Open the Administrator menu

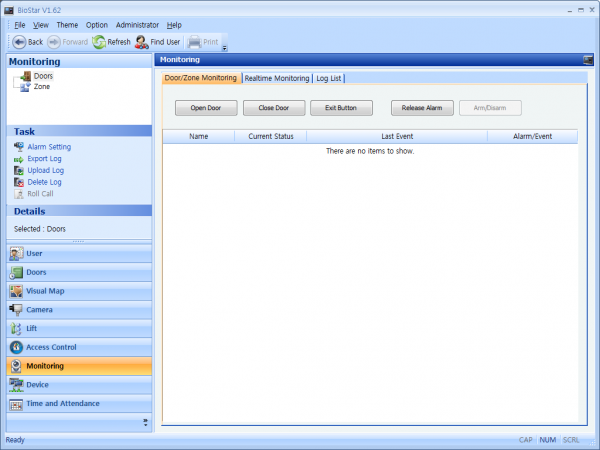[136, 24]
